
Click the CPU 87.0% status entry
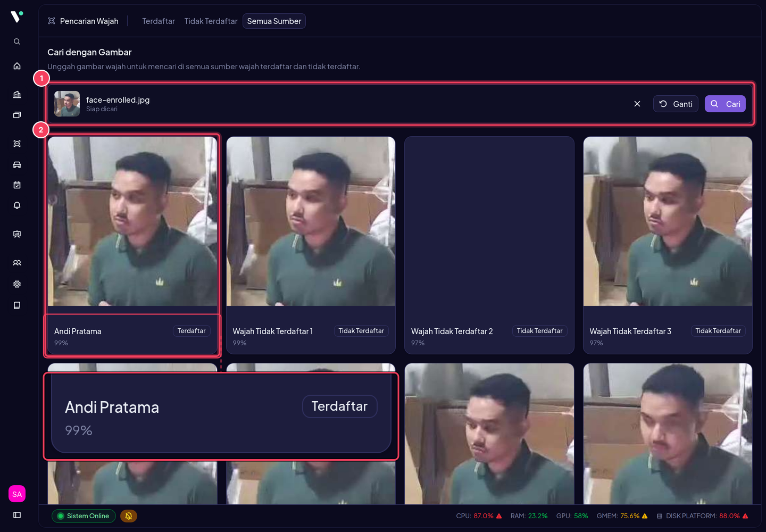[479, 516]
